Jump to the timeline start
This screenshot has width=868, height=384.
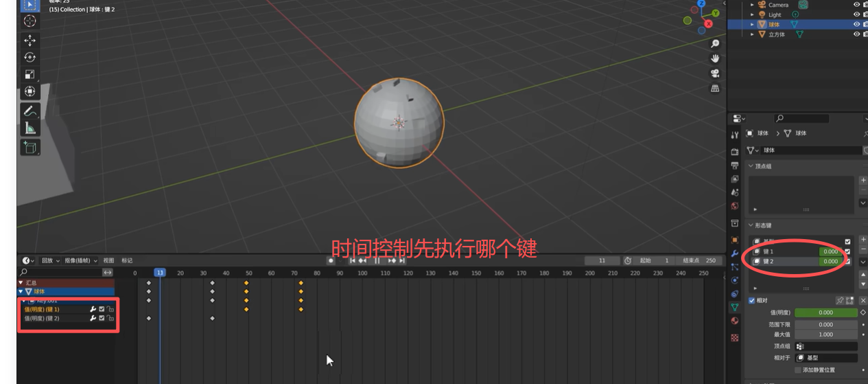353,260
